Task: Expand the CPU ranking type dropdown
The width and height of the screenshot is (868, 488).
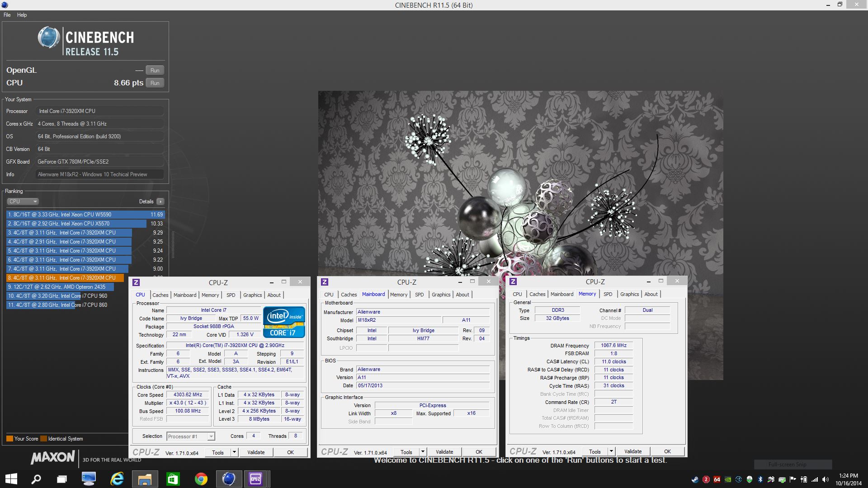Action: point(23,202)
